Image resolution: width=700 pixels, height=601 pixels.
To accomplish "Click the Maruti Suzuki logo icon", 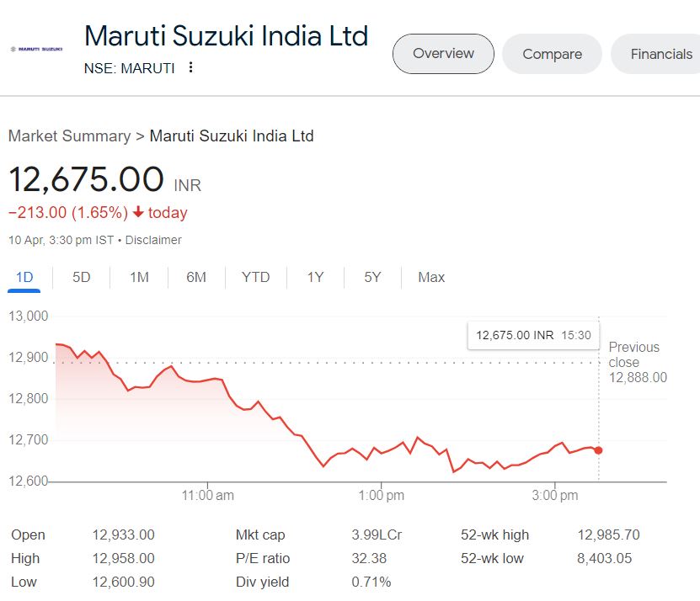I will pyautogui.click(x=35, y=50).
